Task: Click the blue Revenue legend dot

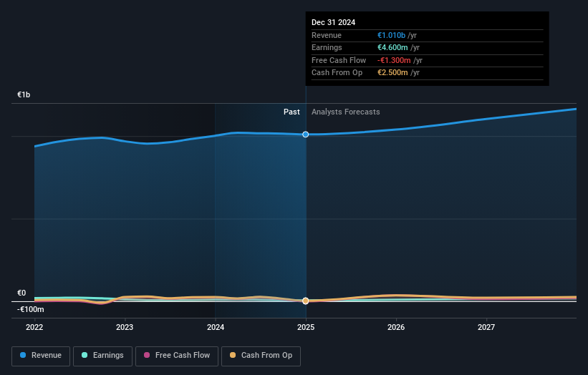Action: (23, 355)
